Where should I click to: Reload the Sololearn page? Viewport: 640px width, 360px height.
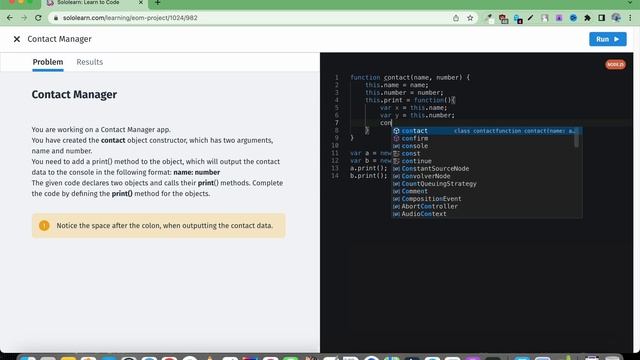[38, 18]
